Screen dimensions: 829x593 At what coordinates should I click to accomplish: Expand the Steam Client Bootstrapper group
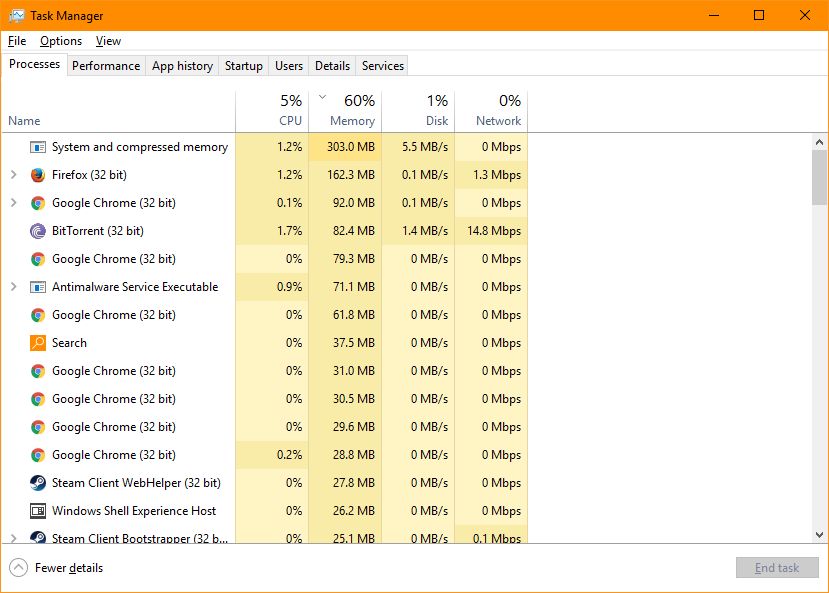[x=14, y=539]
